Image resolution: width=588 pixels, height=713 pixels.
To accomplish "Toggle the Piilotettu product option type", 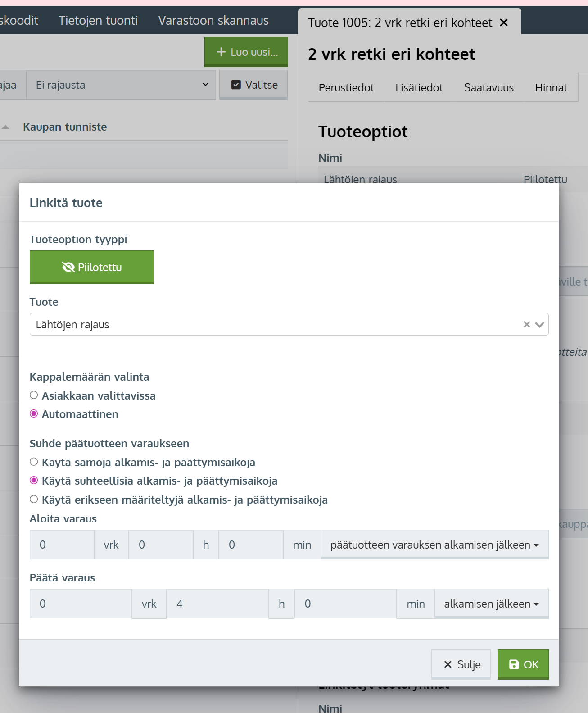I will click(92, 267).
